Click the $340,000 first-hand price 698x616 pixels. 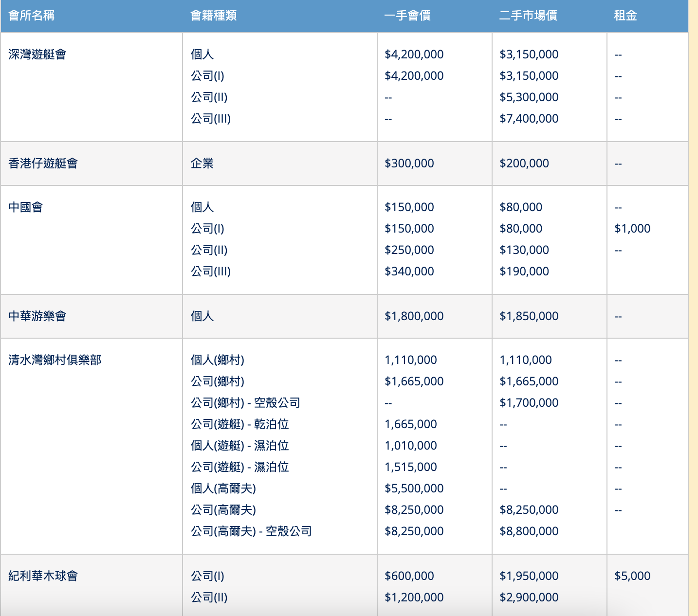pyautogui.click(x=409, y=272)
